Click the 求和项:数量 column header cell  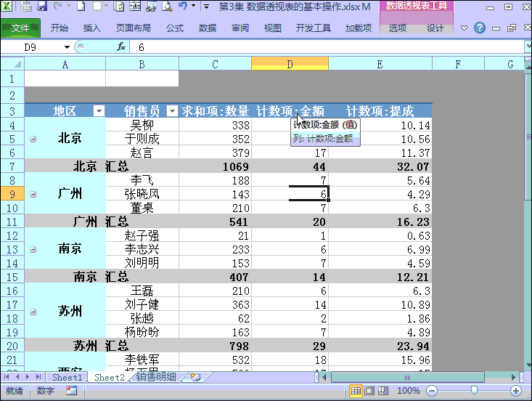tap(215, 110)
